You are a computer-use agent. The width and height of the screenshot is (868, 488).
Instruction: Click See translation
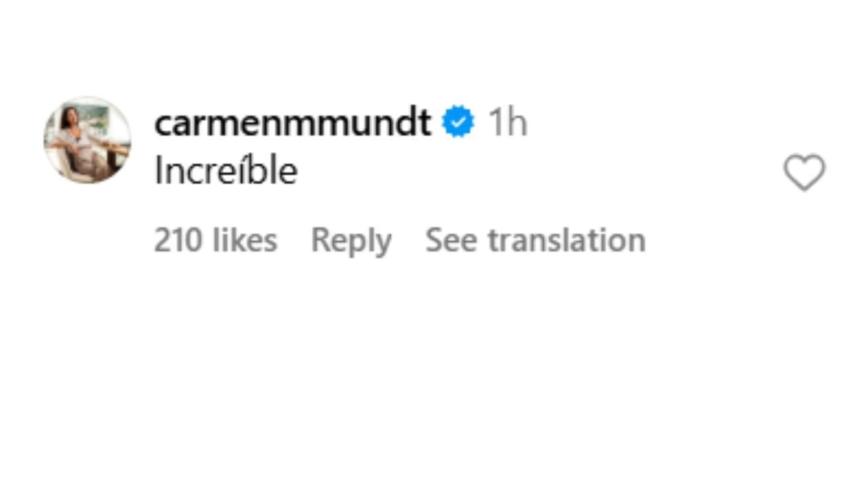coord(535,240)
